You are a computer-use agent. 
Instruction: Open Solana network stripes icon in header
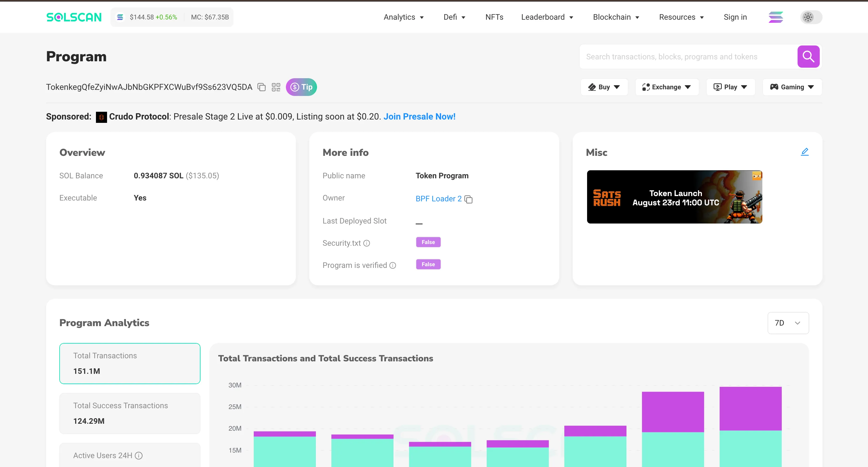pos(776,17)
